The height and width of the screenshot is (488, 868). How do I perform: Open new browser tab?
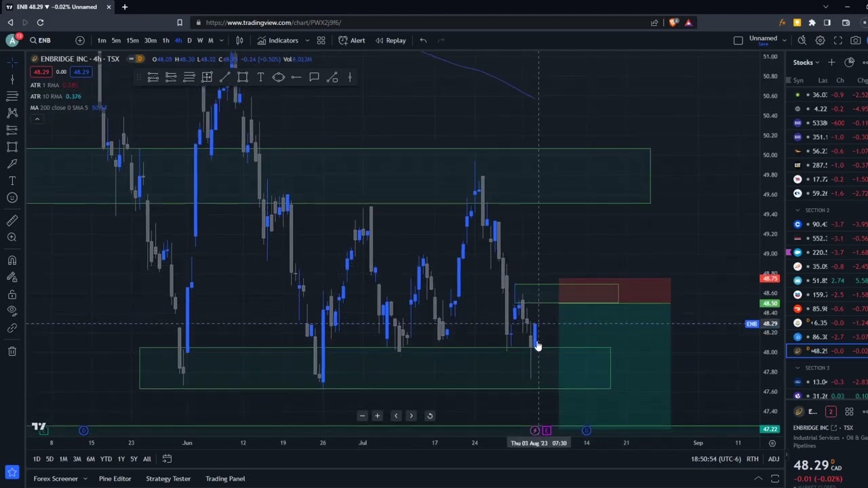(x=125, y=7)
